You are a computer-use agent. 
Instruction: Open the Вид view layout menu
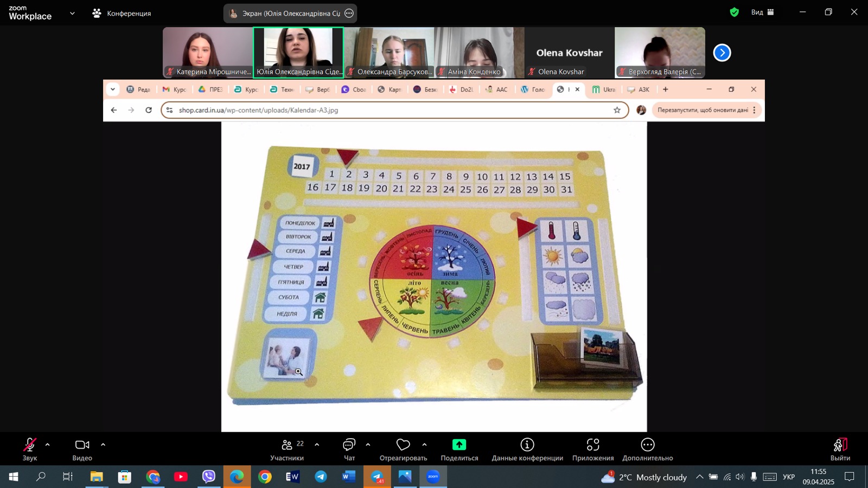(762, 12)
